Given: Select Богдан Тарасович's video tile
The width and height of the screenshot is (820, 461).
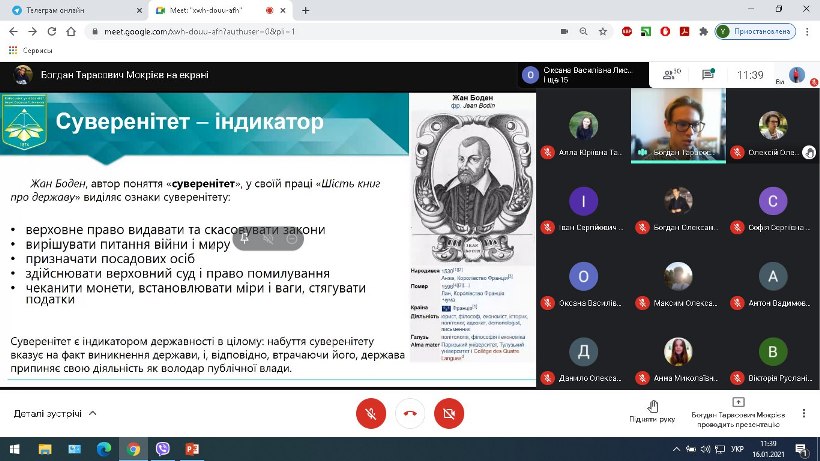Looking at the screenshot, I should [678, 125].
